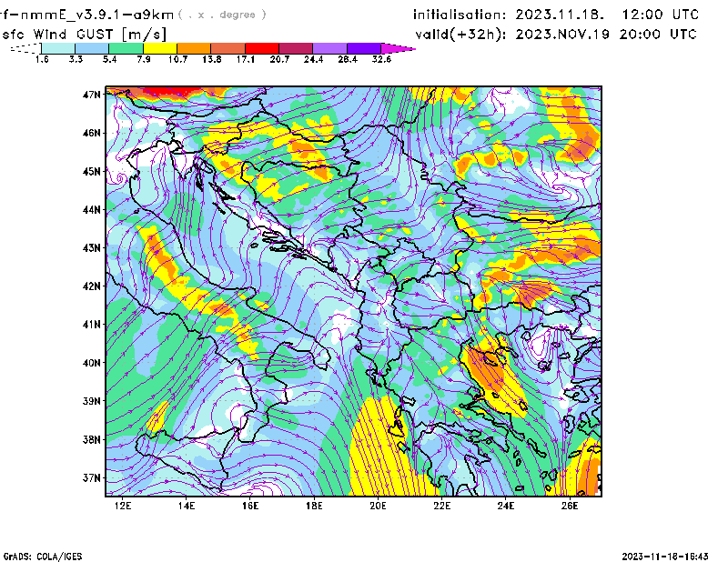Click the magenta arrow end of color bar
Viewport: 728px width, 562px height.
(398, 48)
